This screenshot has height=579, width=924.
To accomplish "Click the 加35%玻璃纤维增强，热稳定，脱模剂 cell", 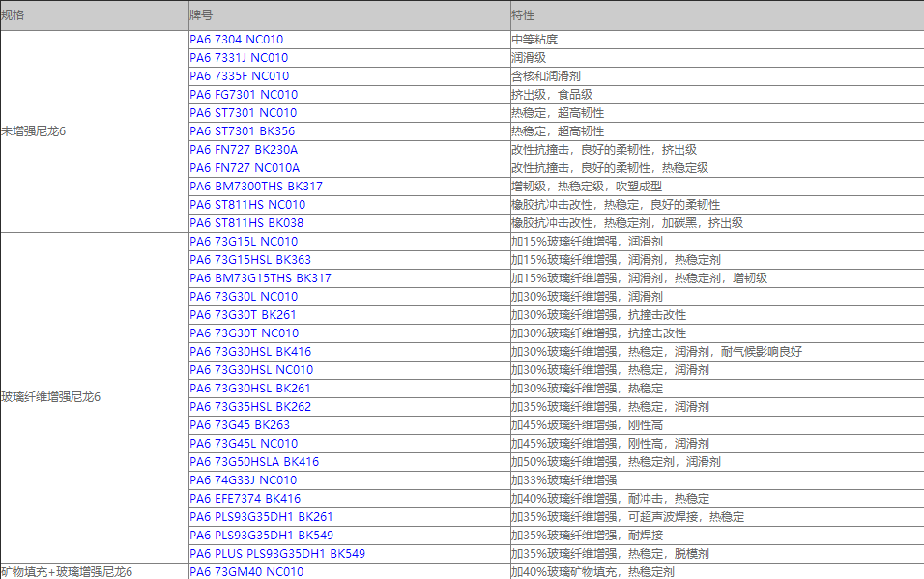I will 717,553.
